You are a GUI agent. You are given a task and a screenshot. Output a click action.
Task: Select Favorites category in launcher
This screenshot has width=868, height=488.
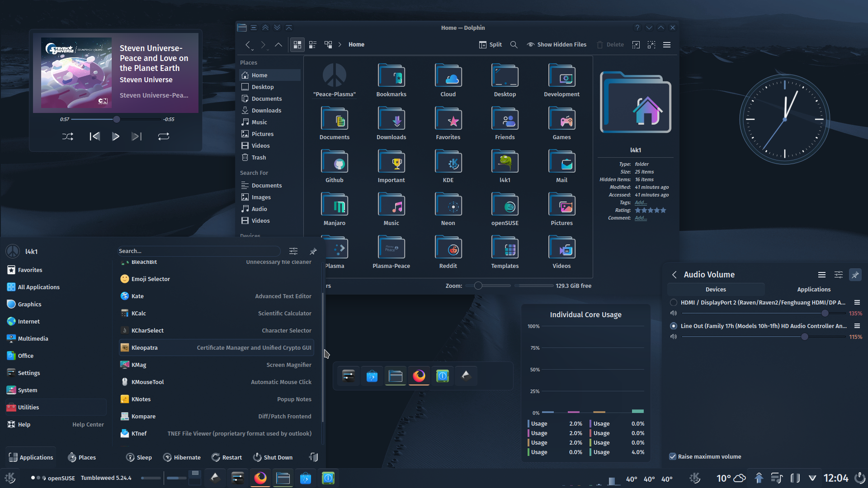pyautogui.click(x=56, y=270)
